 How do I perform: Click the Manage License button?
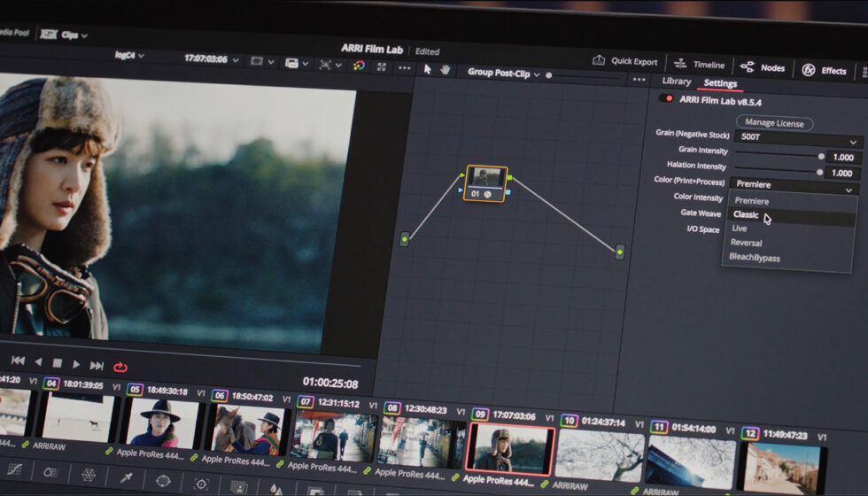(774, 123)
